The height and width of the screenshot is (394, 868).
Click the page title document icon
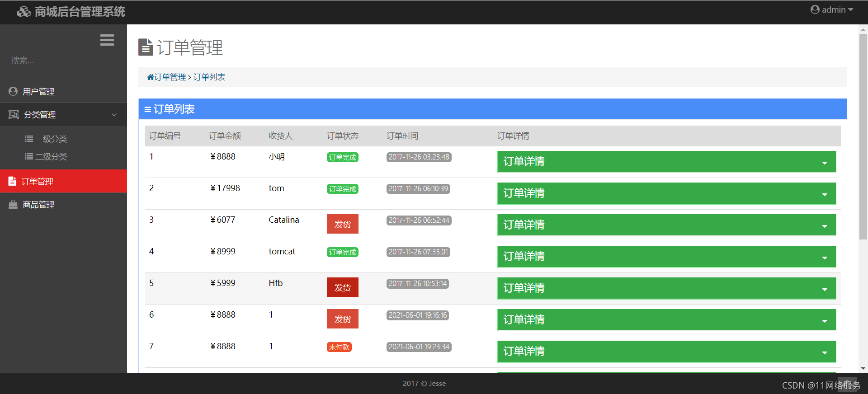[146, 47]
